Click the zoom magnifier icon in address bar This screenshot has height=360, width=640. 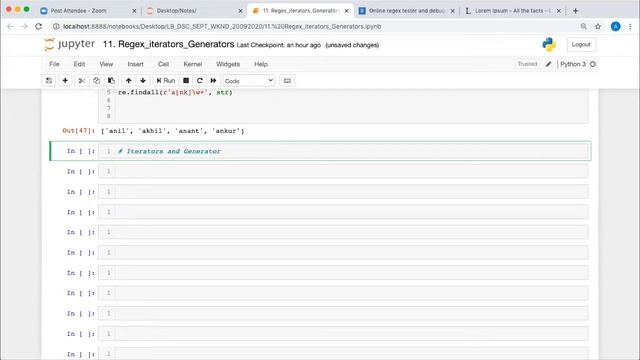584,27
